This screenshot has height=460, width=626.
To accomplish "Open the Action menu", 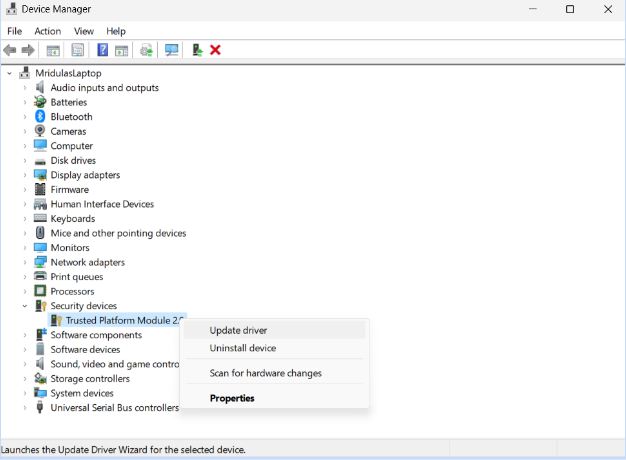I will click(48, 31).
